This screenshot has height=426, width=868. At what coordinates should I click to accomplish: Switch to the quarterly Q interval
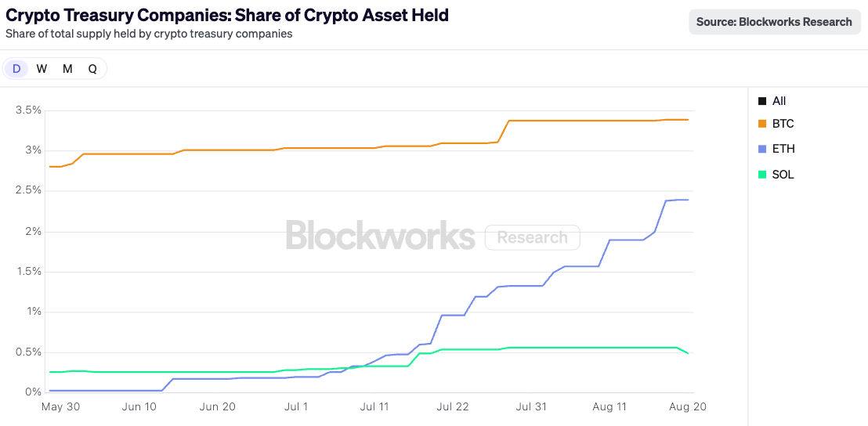coord(92,69)
